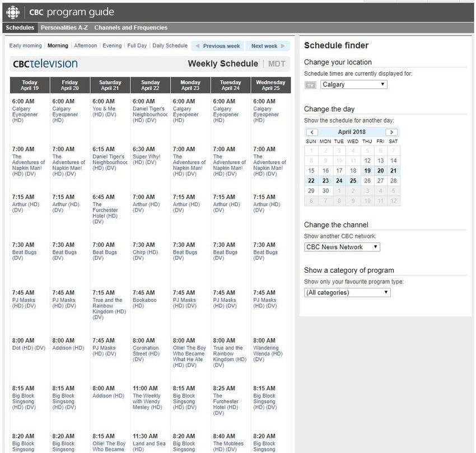Image resolution: width=476 pixels, height=453 pixels.
Task: Select Evening time filter
Action: click(112, 45)
